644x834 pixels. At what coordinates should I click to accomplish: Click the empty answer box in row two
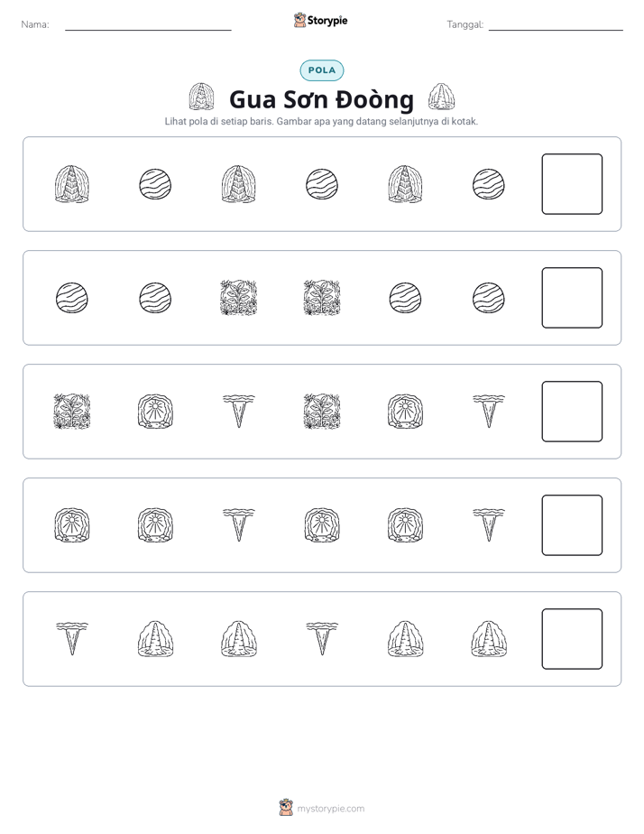click(572, 298)
